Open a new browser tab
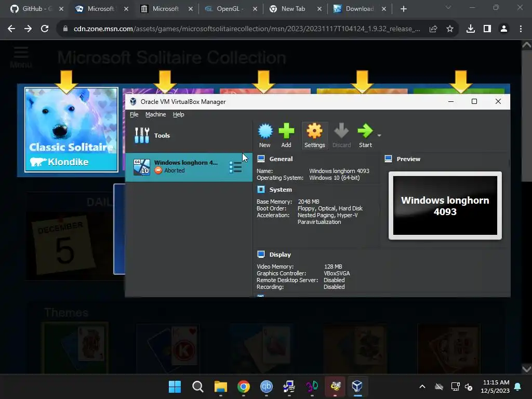 point(403,9)
